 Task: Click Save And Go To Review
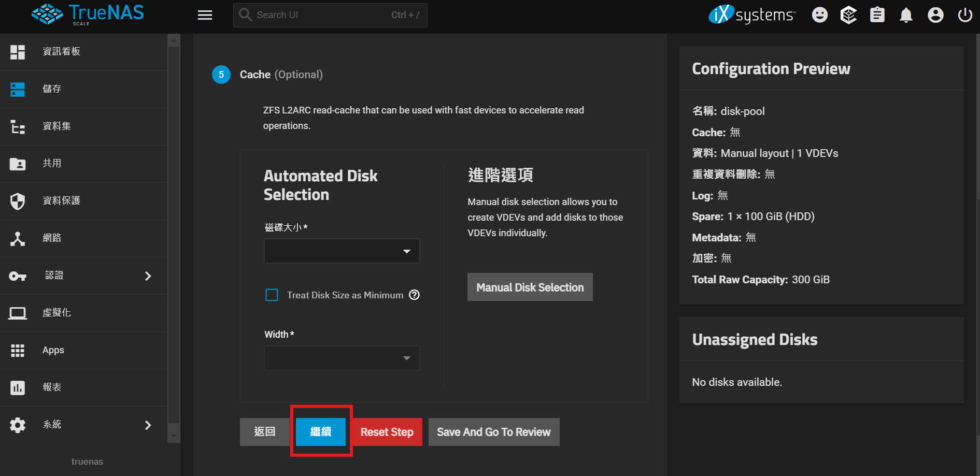point(493,432)
